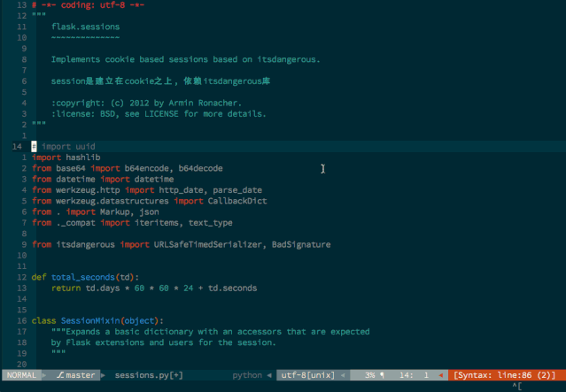Viewport: 566px width, 392px height.
Task: Click 'werkzeug.http' module name
Action: (88, 190)
